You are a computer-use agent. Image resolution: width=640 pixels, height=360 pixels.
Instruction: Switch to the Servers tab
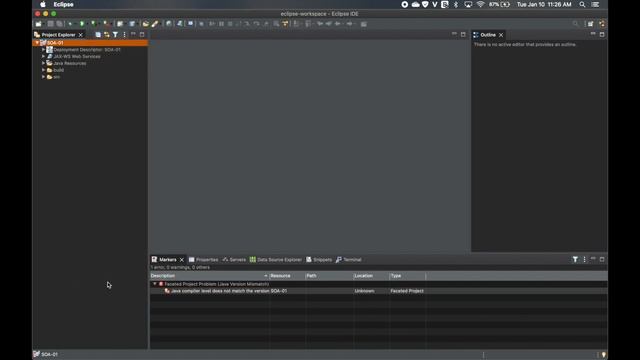pos(234,260)
